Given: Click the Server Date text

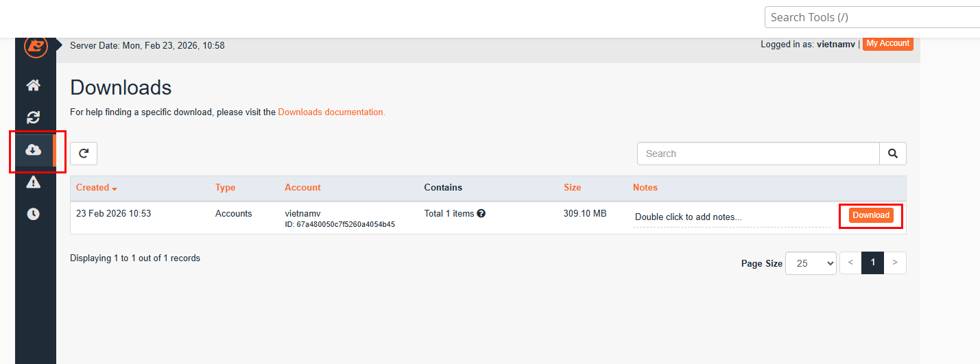Looking at the screenshot, I should coord(147,45).
